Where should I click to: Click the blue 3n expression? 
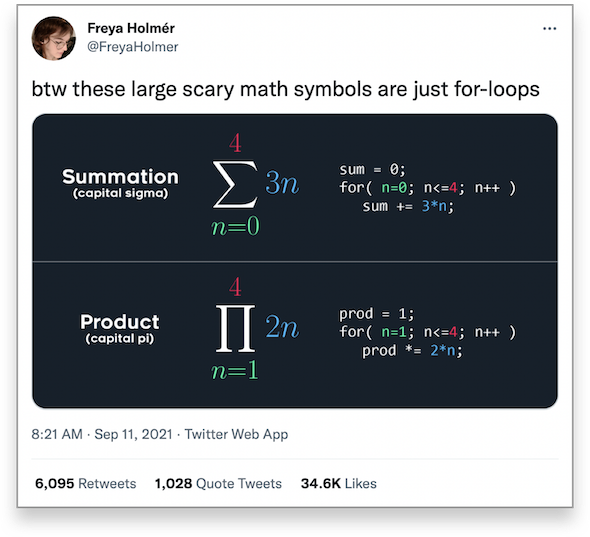coord(282,183)
